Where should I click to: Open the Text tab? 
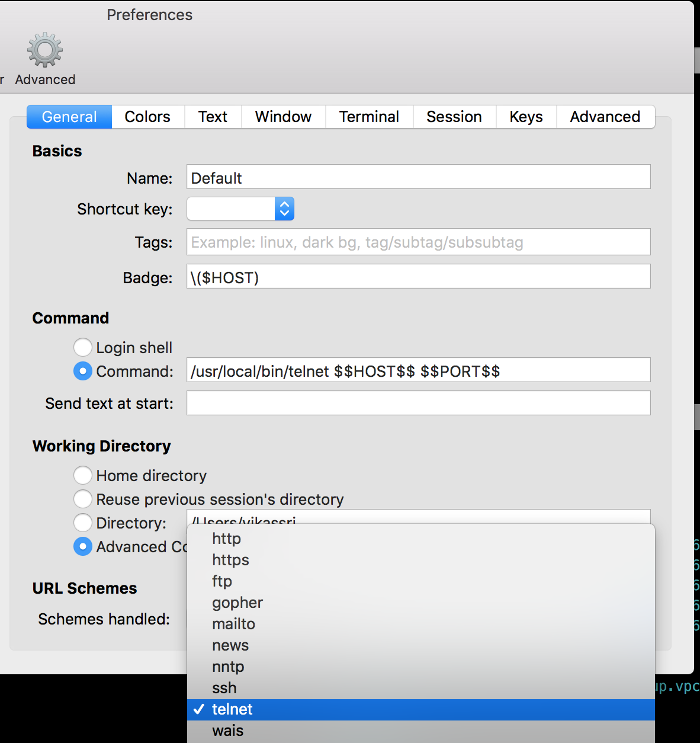(213, 117)
